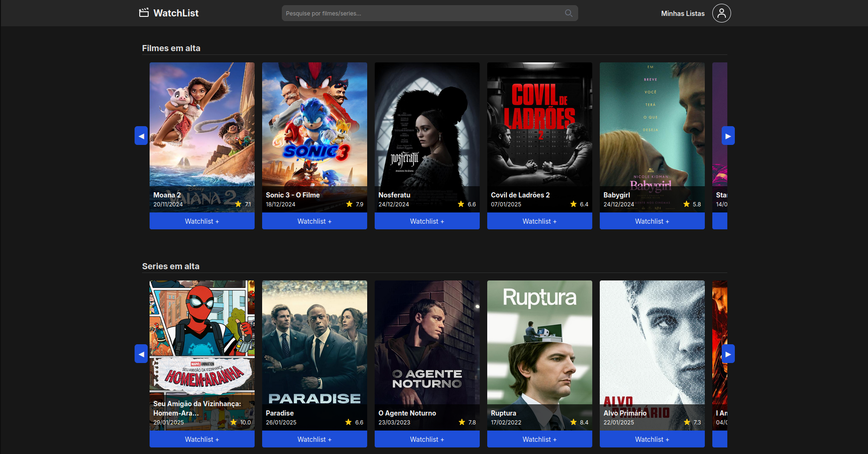Screen dimensions: 868x454
Task: Go to next series with right arrow
Action: click(x=728, y=354)
